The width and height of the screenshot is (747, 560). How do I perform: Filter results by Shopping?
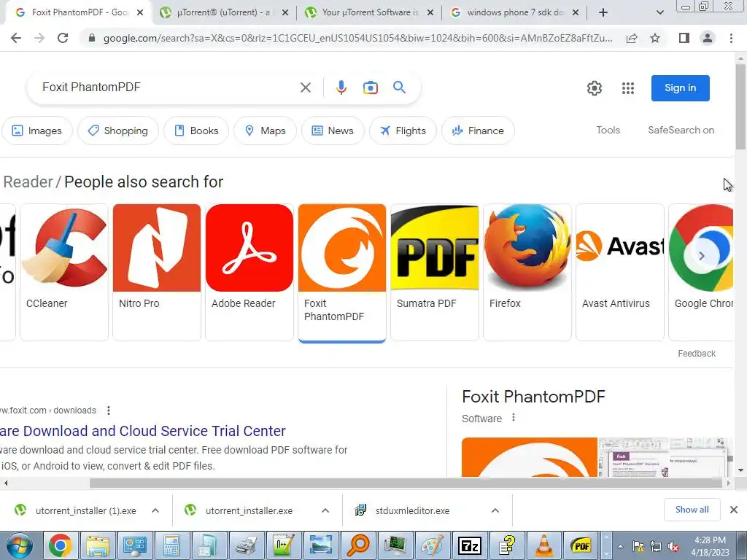(x=118, y=131)
